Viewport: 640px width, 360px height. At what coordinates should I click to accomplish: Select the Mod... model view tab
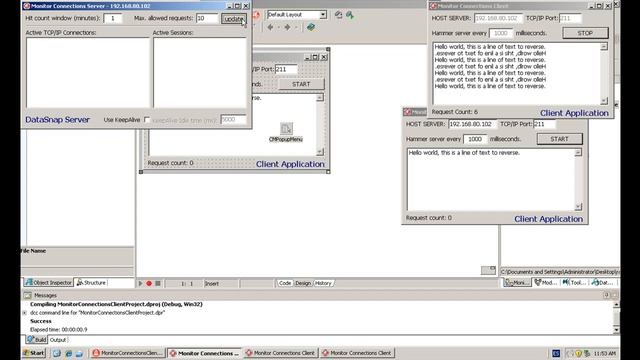tap(546, 282)
